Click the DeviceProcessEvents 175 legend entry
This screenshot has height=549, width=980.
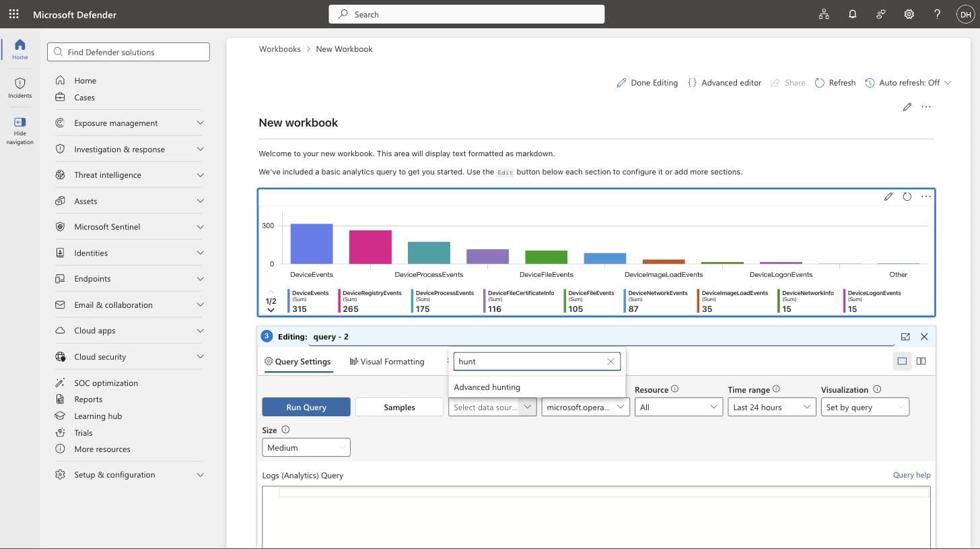pyautogui.click(x=443, y=301)
